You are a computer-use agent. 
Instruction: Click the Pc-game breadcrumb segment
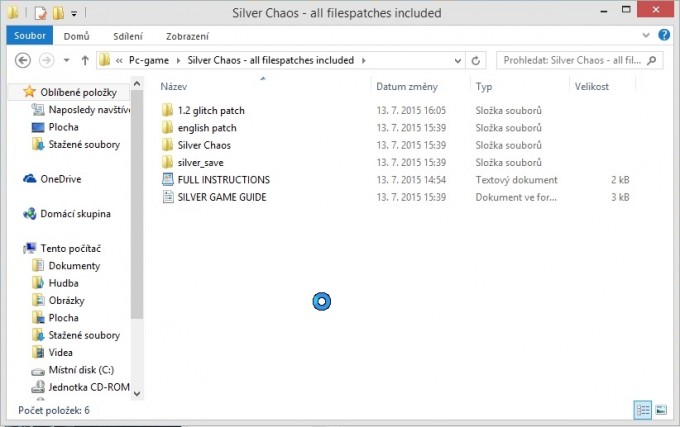(x=149, y=60)
